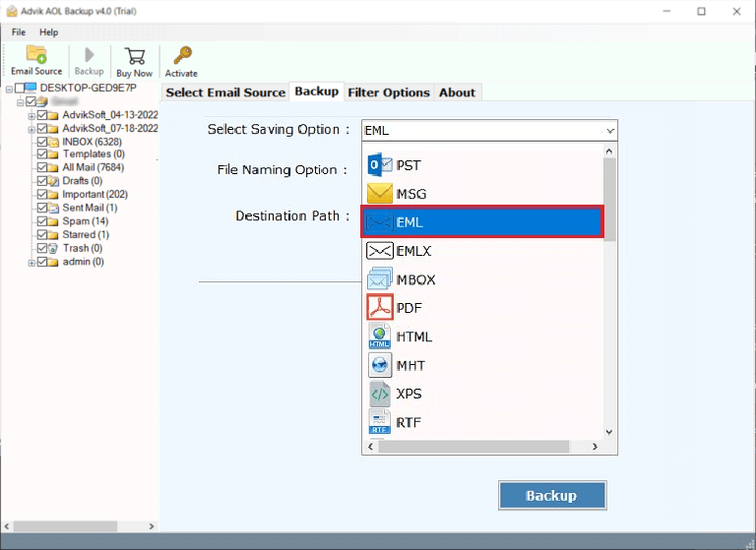Uncheck the Drafts (0) checkbox
The image size is (756, 550).
click(x=42, y=181)
